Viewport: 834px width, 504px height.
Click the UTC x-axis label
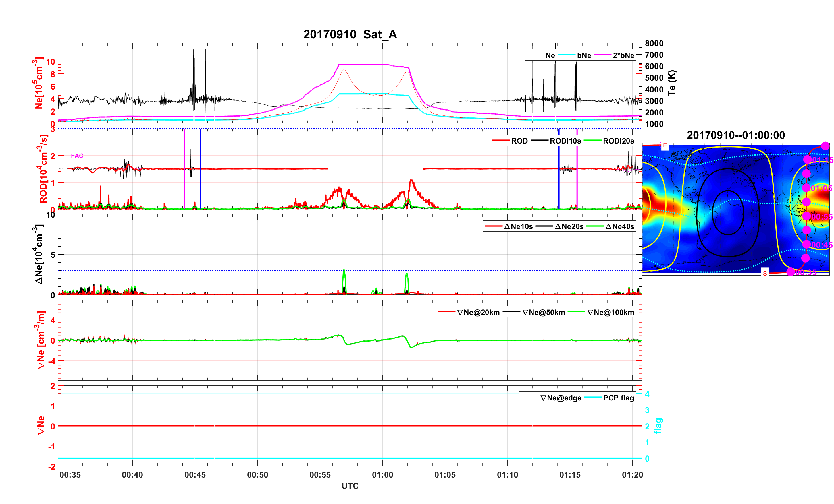(350, 486)
